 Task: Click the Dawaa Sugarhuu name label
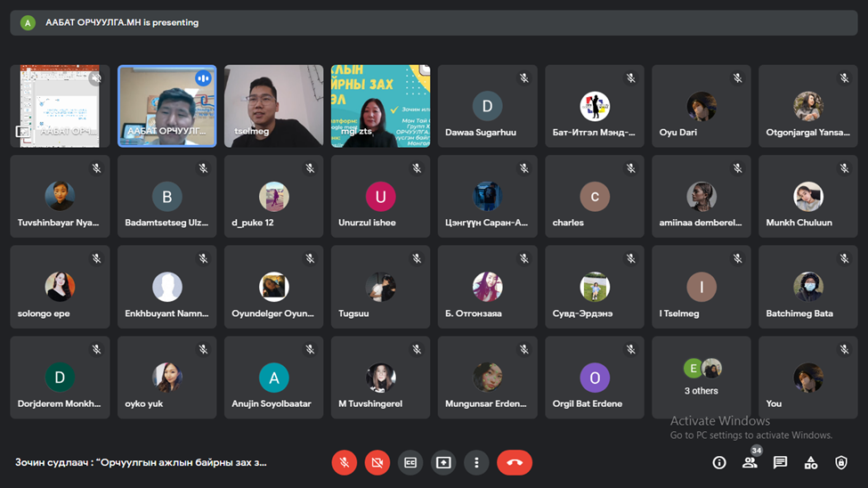[481, 133]
